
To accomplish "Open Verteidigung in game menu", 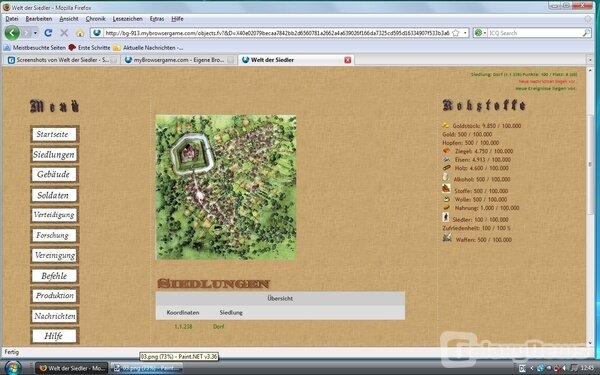I will tap(54, 215).
